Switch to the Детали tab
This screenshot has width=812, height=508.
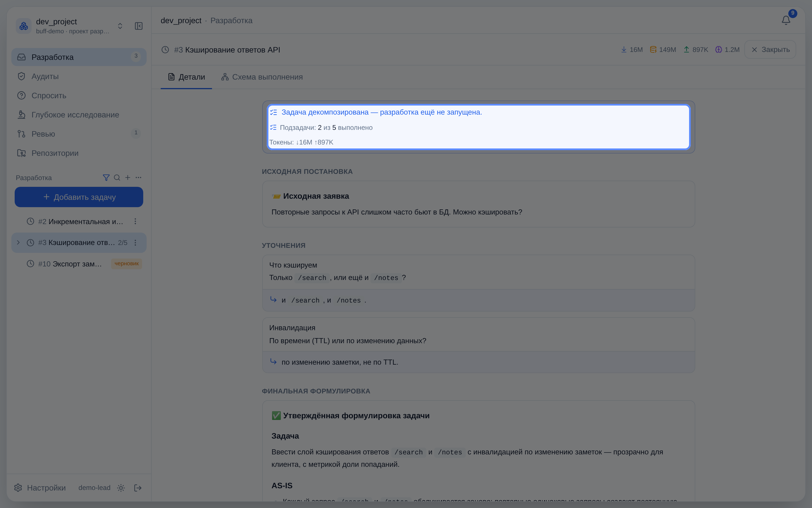pos(186,77)
